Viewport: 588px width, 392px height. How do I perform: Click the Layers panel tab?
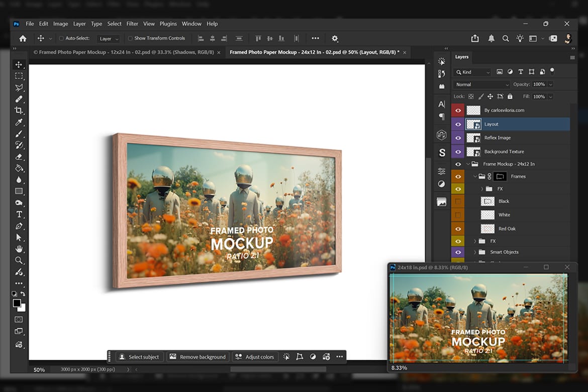(462, 57)
